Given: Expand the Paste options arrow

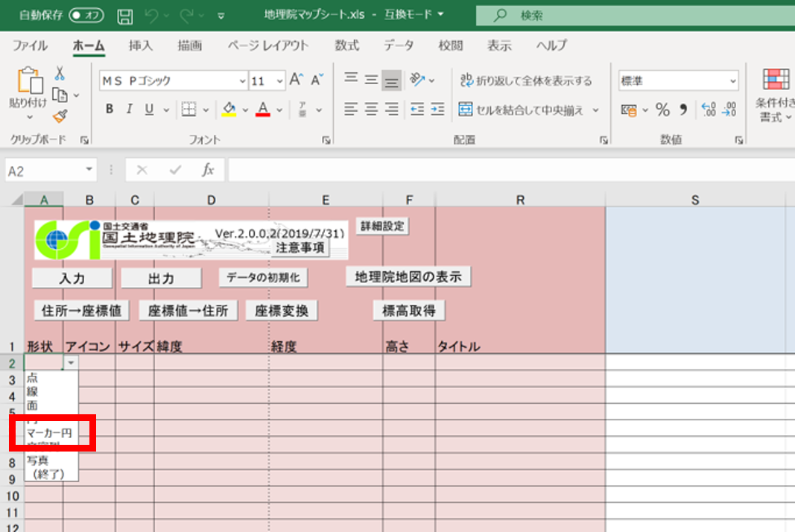Looking at the screenshot, I should pos(29,117).
